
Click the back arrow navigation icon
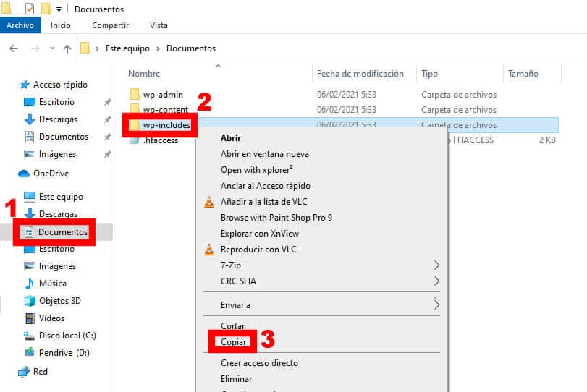[x=13, y=48]
